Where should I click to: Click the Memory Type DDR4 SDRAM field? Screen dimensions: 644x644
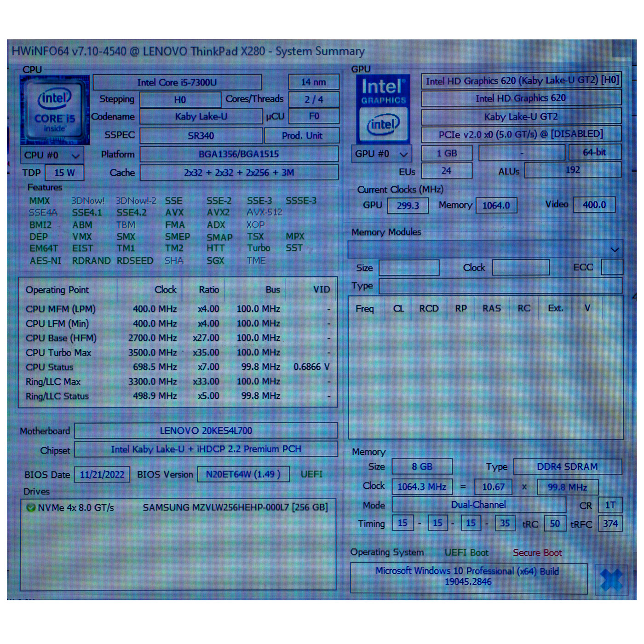tap(568, 466)
